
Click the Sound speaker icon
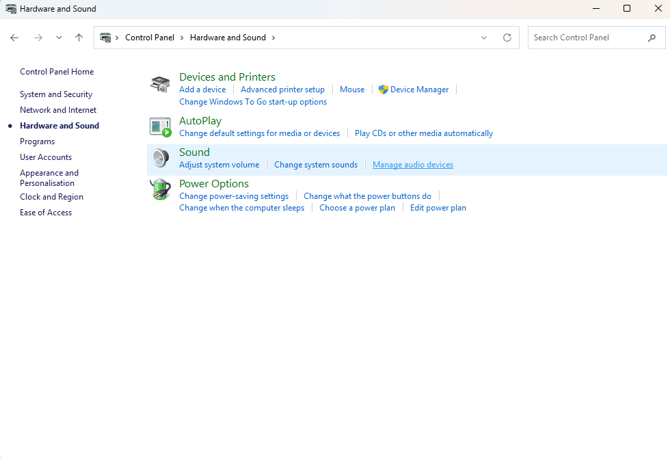click(x=161, y=158)
